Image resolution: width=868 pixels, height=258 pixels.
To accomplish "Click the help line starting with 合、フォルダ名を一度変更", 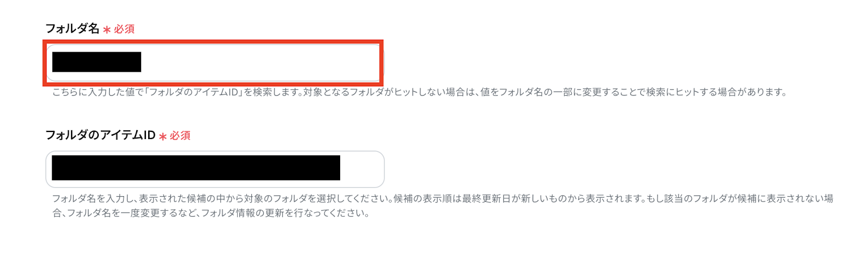I will point(211,213).
